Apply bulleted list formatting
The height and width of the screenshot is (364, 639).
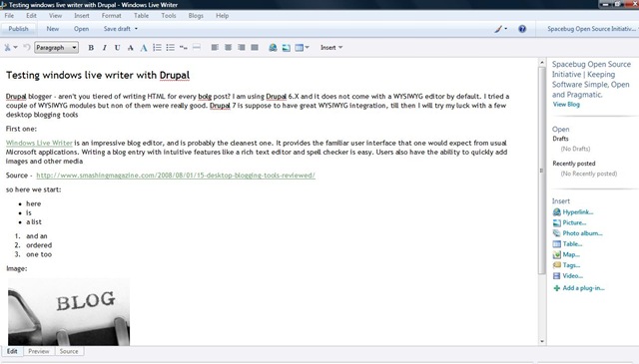point(171,48)
